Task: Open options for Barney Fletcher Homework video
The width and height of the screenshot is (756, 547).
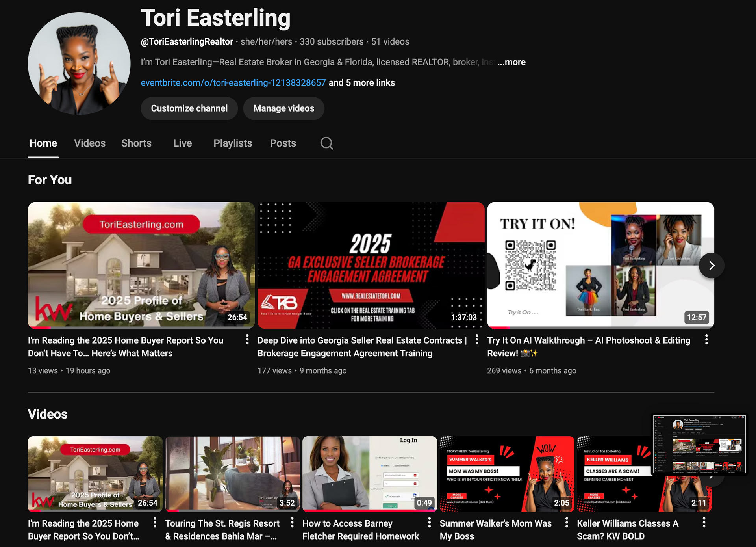Action: coord(429,523)
